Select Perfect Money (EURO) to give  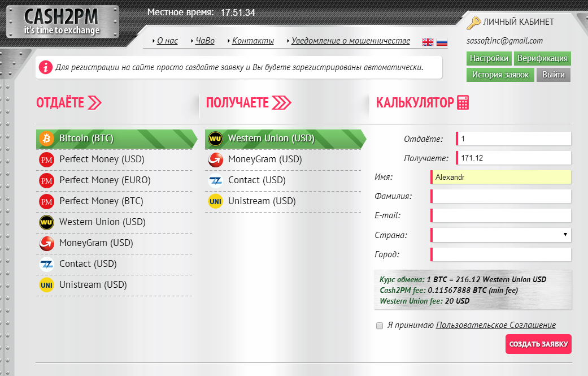114,181
